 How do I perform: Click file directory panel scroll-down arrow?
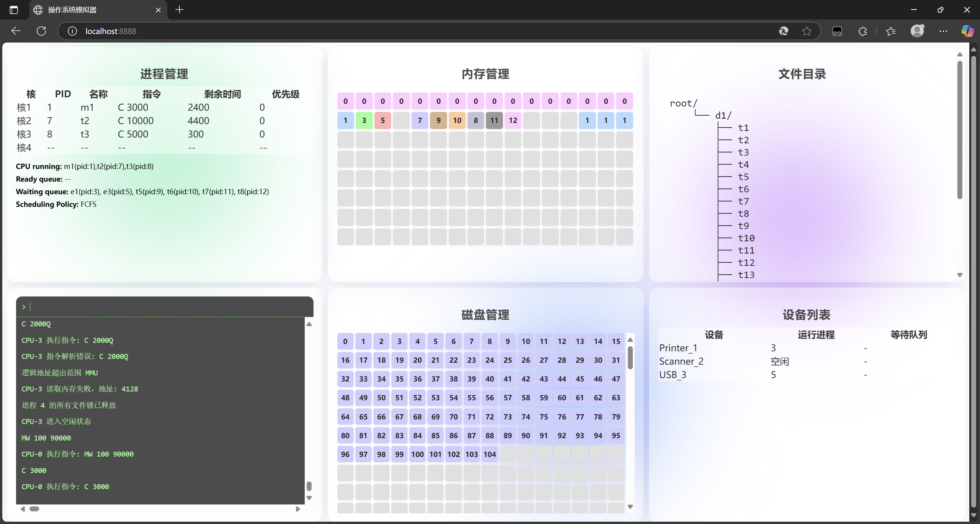(960, 275)
